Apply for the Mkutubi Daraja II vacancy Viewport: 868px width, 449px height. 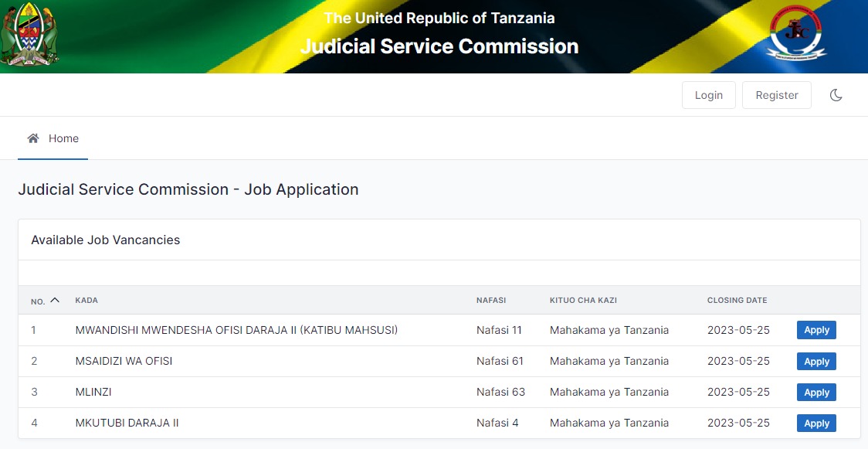815,423
